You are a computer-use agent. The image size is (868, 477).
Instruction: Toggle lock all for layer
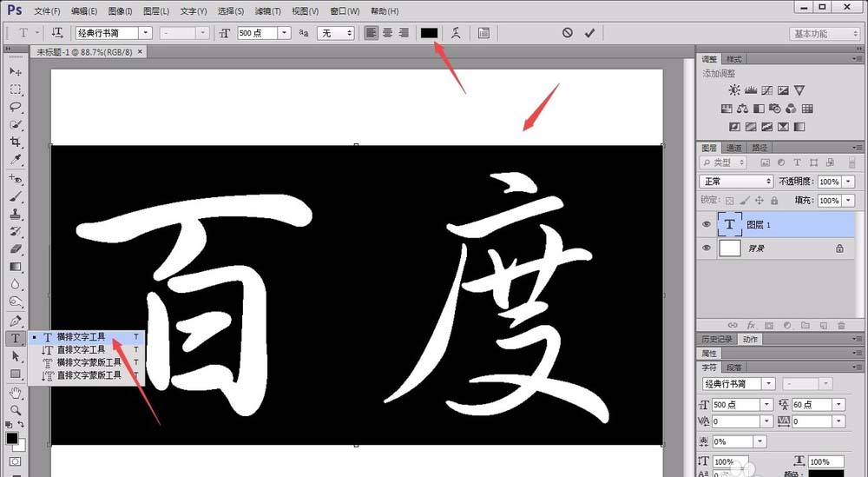click(x=774, y=201)
